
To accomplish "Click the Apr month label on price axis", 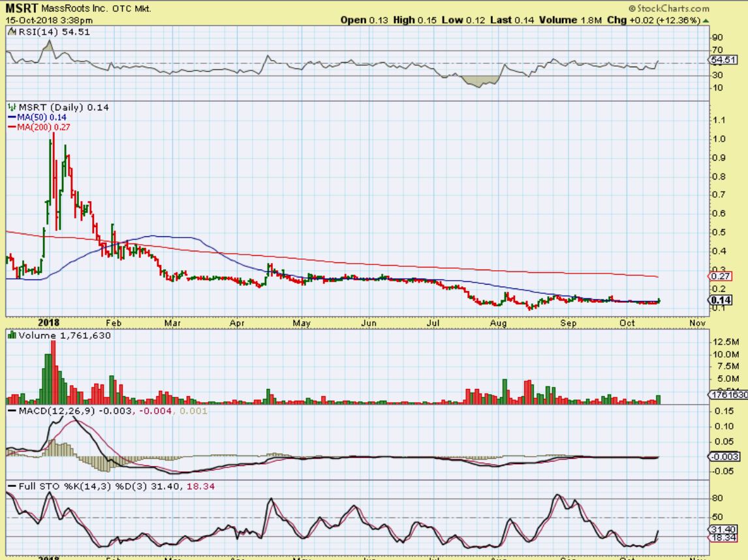I will [x=237, y=323].
